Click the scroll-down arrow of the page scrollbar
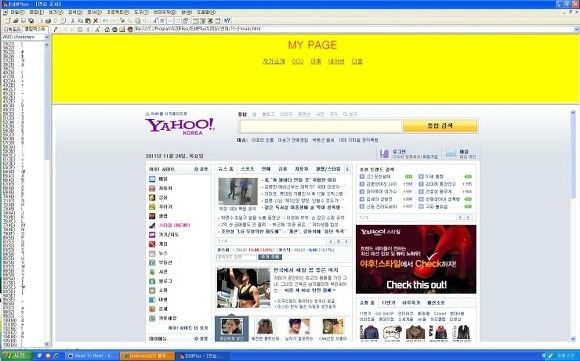 [x=573, y=339]
